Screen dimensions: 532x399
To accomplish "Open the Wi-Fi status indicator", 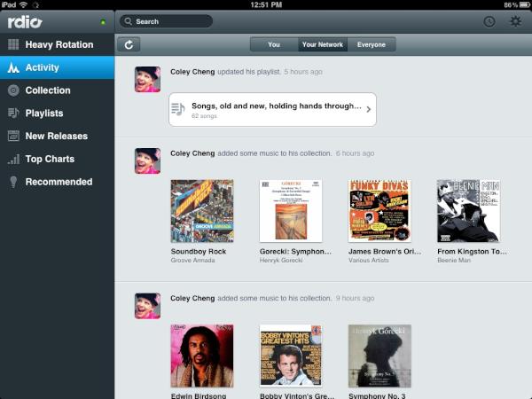I will (x=23, y=4).
